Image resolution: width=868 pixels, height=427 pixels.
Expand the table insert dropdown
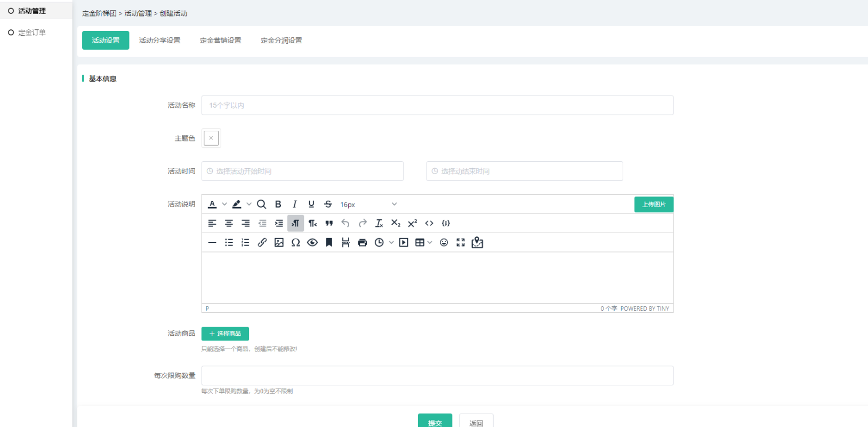point(430,243)
